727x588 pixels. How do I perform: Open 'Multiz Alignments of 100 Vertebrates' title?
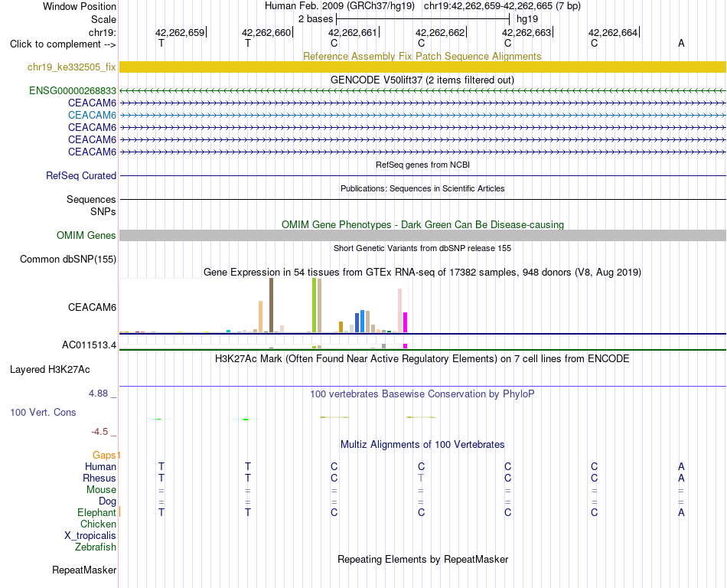coord(422,444)
